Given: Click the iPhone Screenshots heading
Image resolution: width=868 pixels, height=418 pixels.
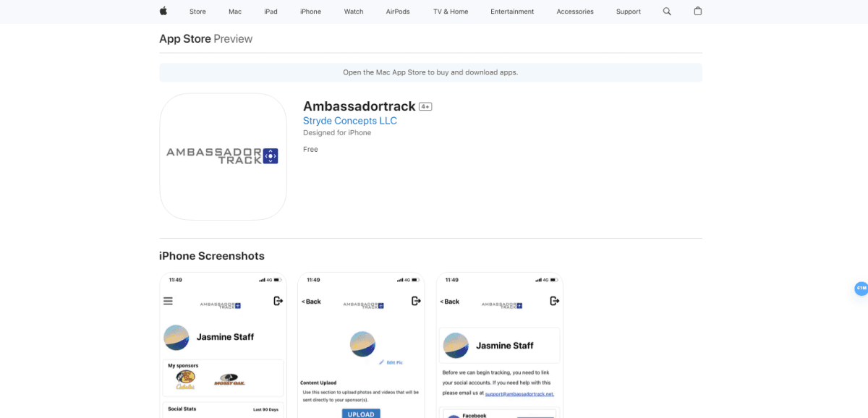Looking at the screenshot, I should 212,256.
